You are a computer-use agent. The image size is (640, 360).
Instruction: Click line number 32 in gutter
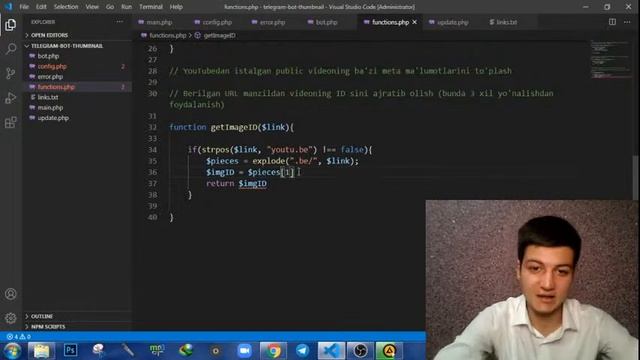152,127
